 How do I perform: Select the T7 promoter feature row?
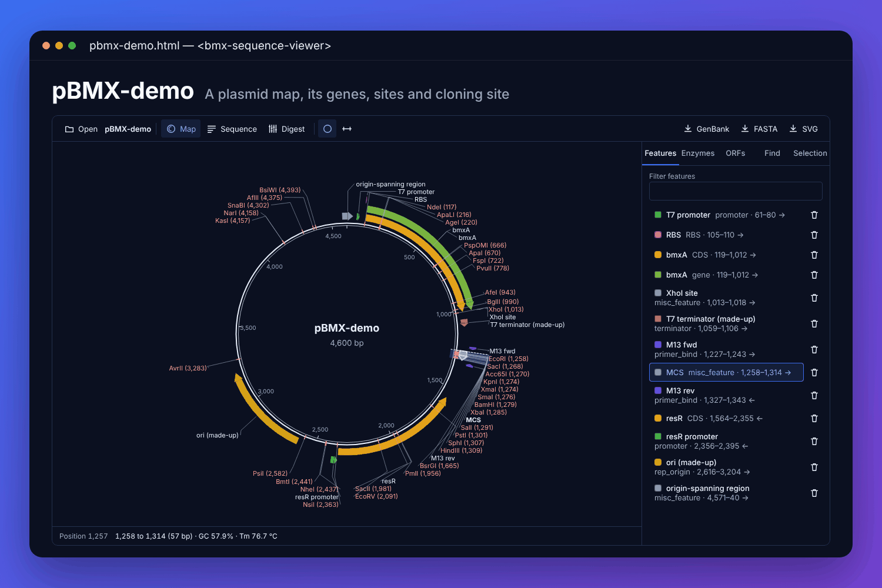point(726,215)
